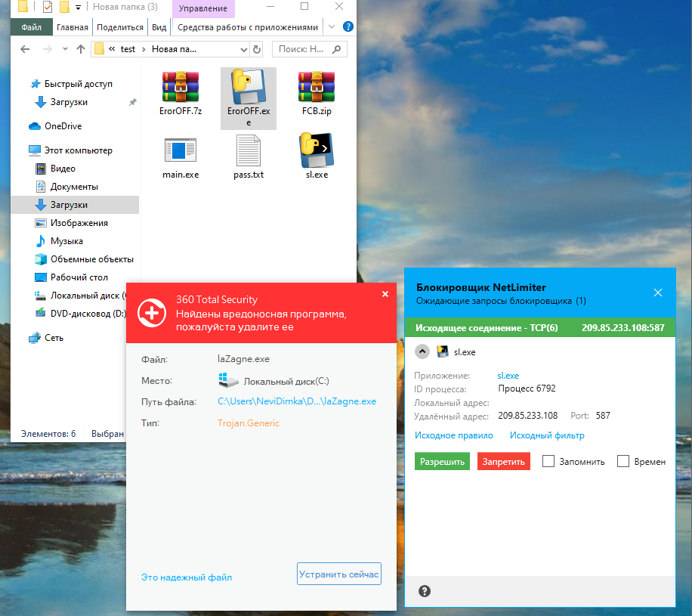Click Trojan.Generic threat type text
692x616 pixels.
click(249, 423)
